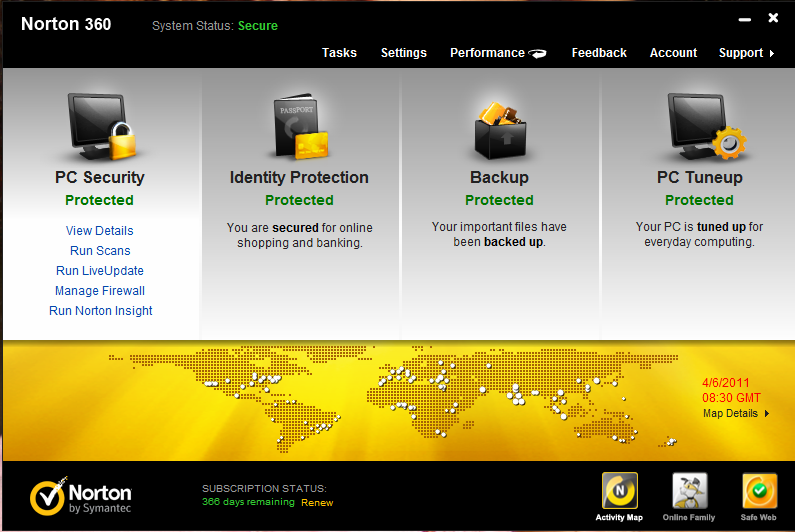795x532 pixels.
Task: Open the Activity Map icon
Action: point(620,490)
